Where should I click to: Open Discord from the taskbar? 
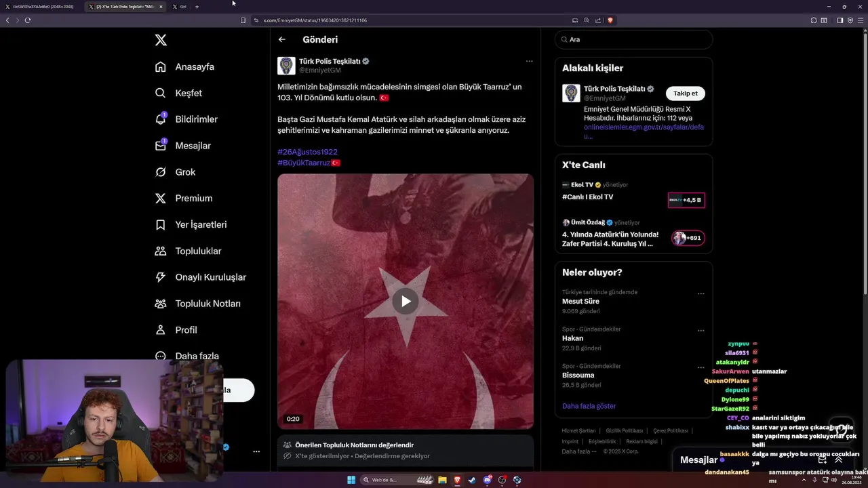tap(487, 480)
